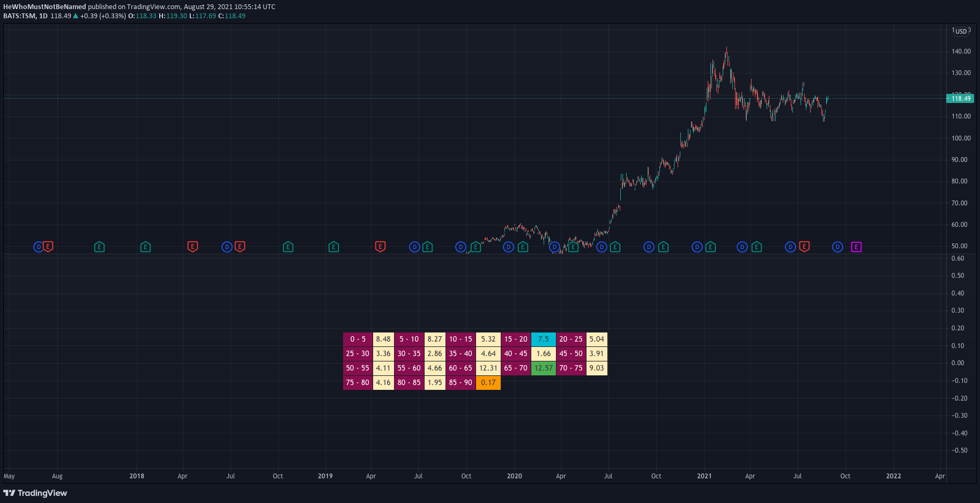Click the '85 - 90' range cell
The width and height of the screenshot is (980, 503).
pos(461,382)
